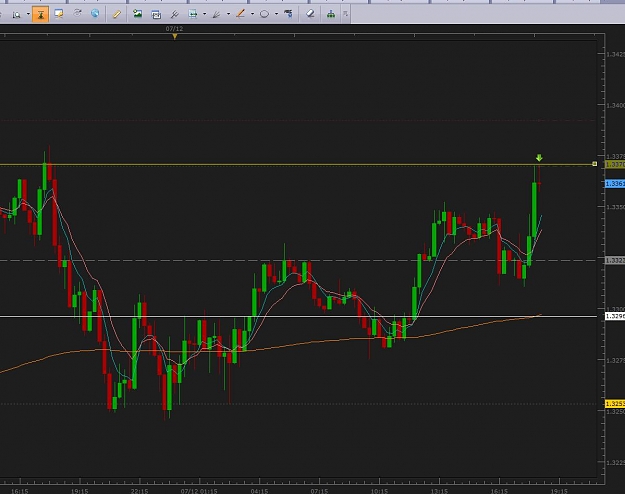This screenshot has height=494, width=625.
Task: Select the orange trend line tool
Action: 240,14
